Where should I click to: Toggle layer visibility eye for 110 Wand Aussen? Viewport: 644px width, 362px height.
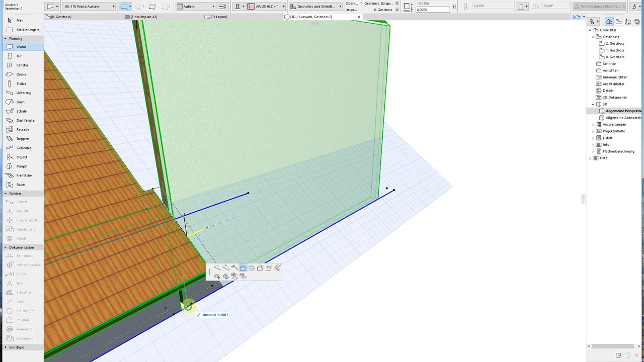[66, 7]
